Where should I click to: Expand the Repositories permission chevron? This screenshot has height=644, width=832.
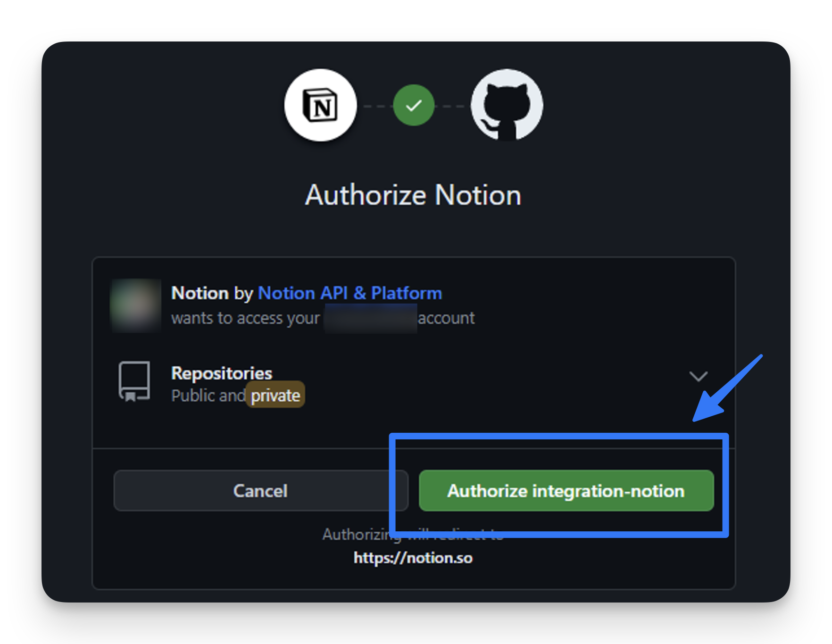click(698, 376)
